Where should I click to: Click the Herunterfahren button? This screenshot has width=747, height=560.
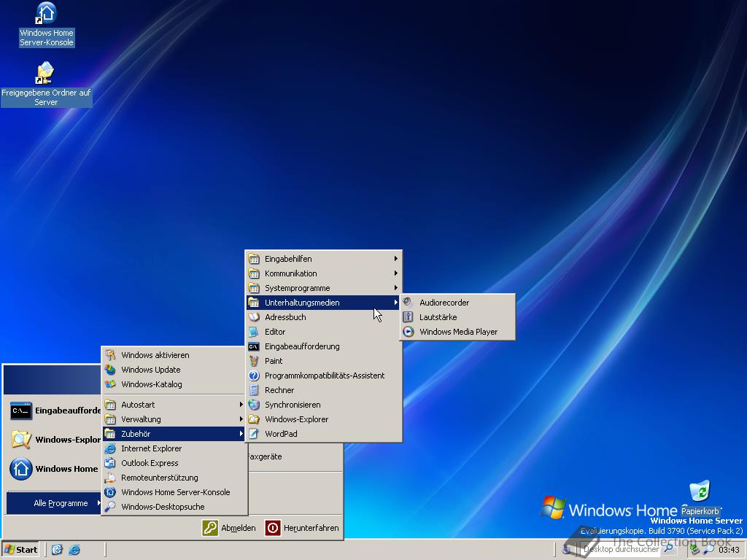point(302,528)
